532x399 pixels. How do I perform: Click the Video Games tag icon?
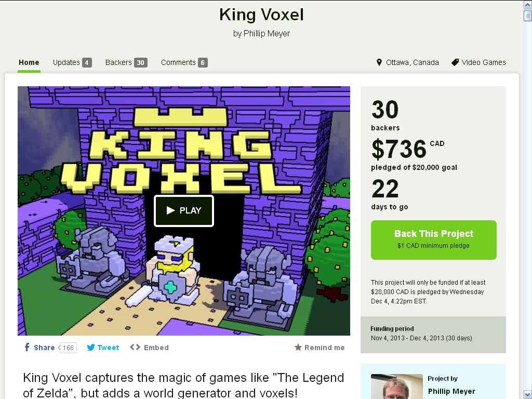coord(455,62)
